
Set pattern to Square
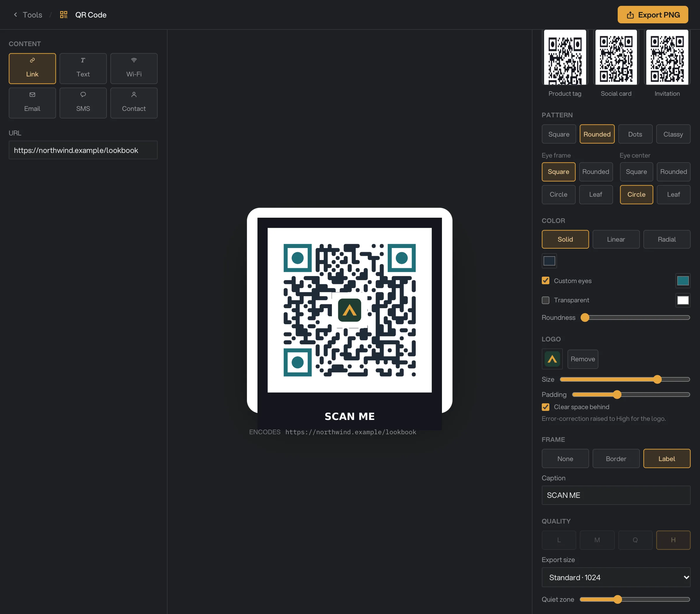tap(558, 134)
